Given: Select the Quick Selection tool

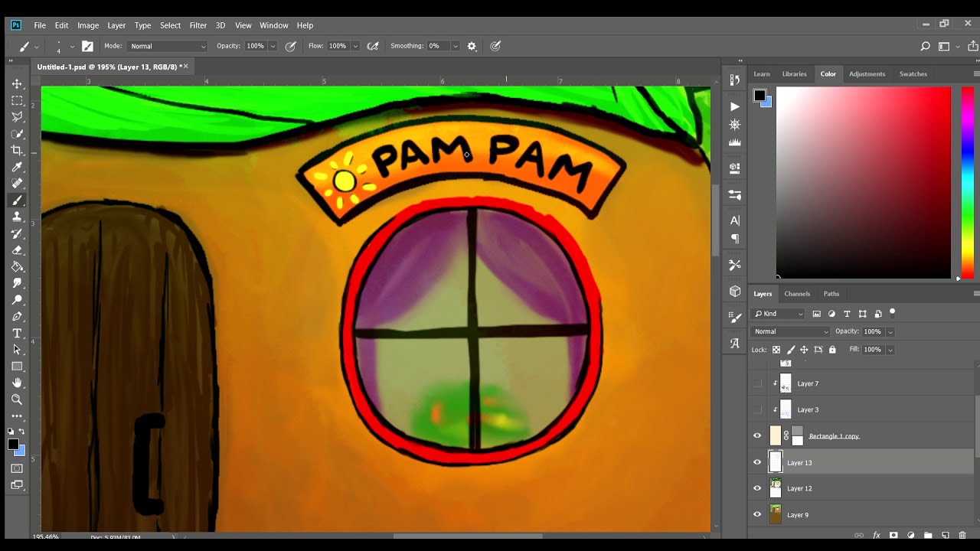Looking at the screenshot, I should click(x=17, y=134).
